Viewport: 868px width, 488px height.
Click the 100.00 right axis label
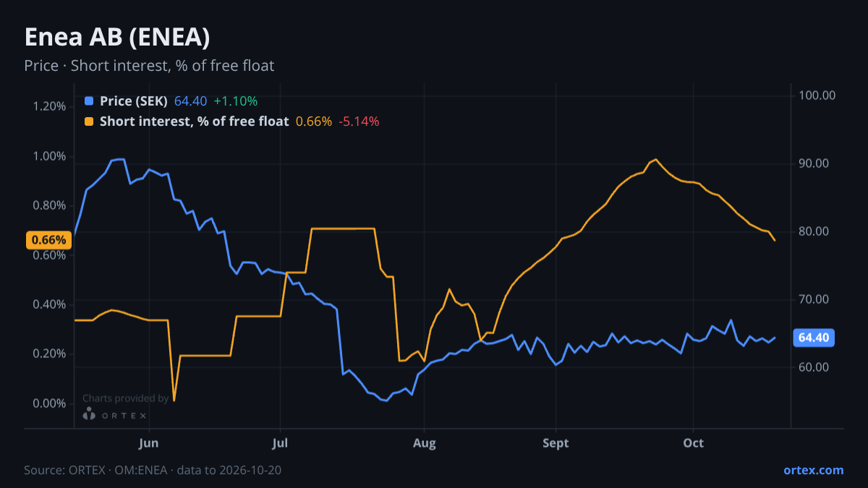[x=817, y=95]
